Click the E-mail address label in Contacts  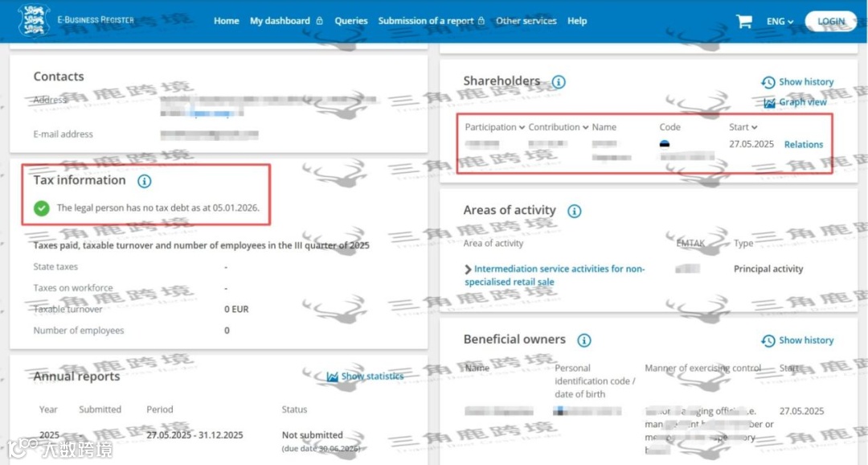pos(63,134)
